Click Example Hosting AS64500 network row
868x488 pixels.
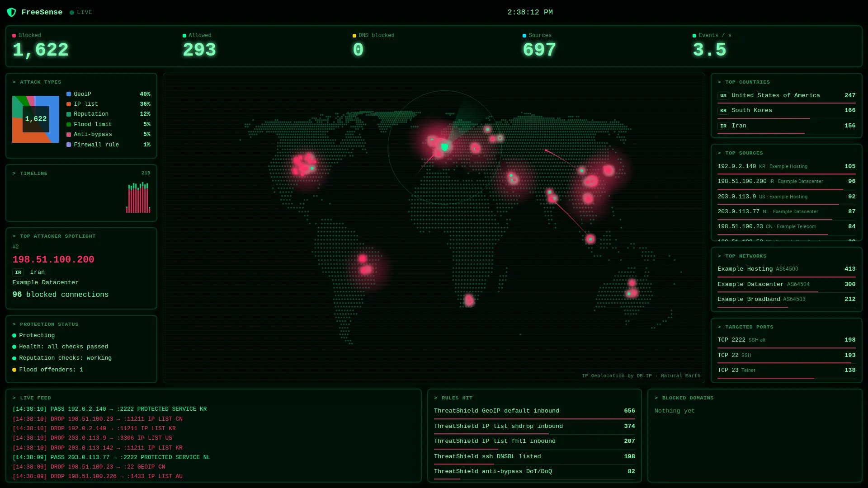pos(786,270)
